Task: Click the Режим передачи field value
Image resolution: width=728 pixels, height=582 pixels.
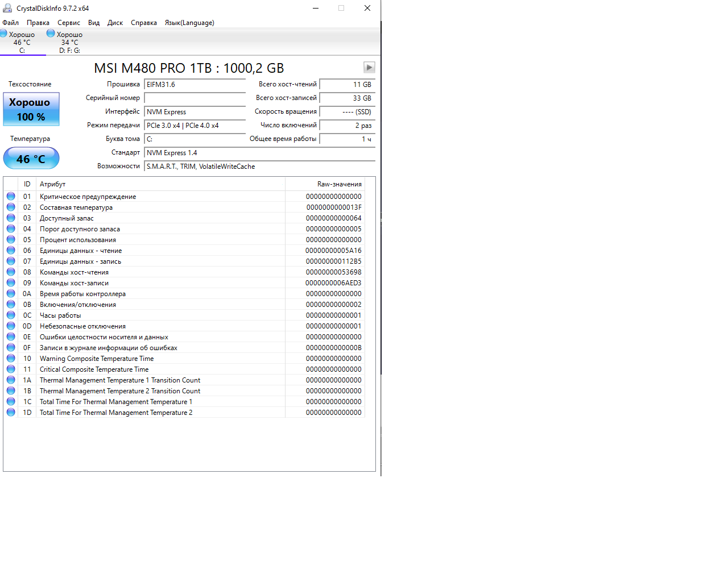Action: [195, 126]
